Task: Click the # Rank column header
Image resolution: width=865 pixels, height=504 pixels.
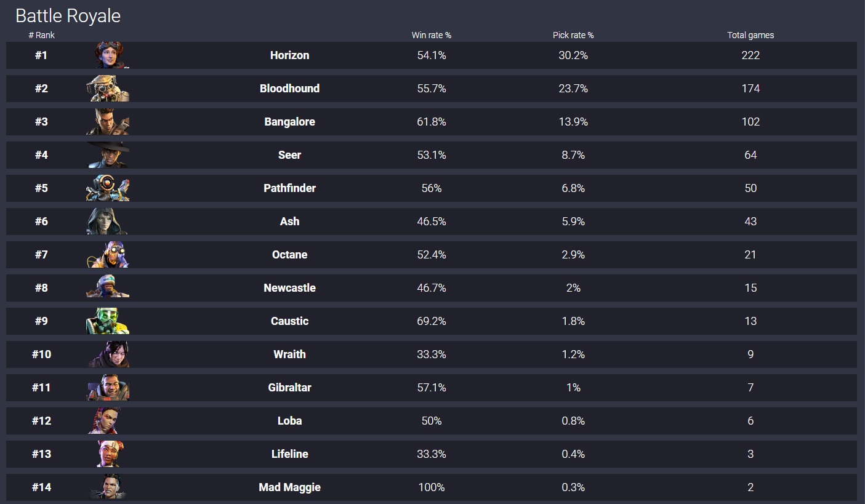Action: (41, 35)
